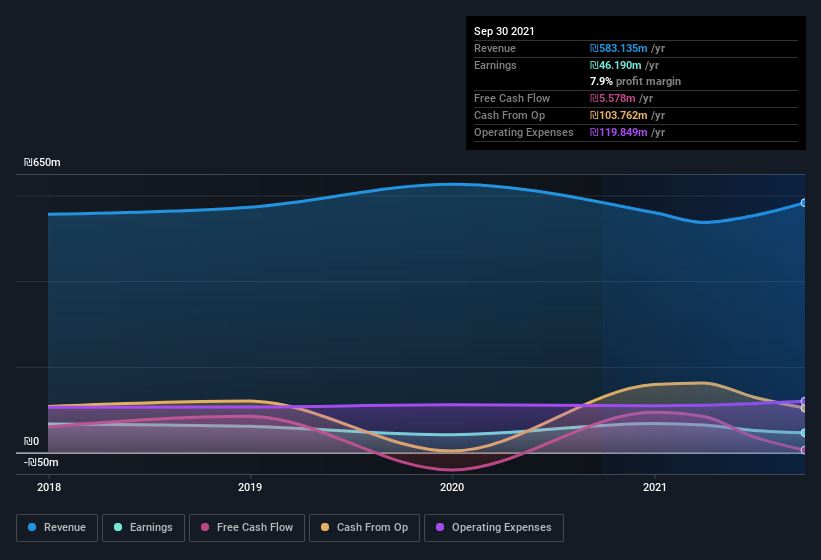821x560 pixels.
Task: Click the Revenue label in tooltip
Action: tap(495, 48)
